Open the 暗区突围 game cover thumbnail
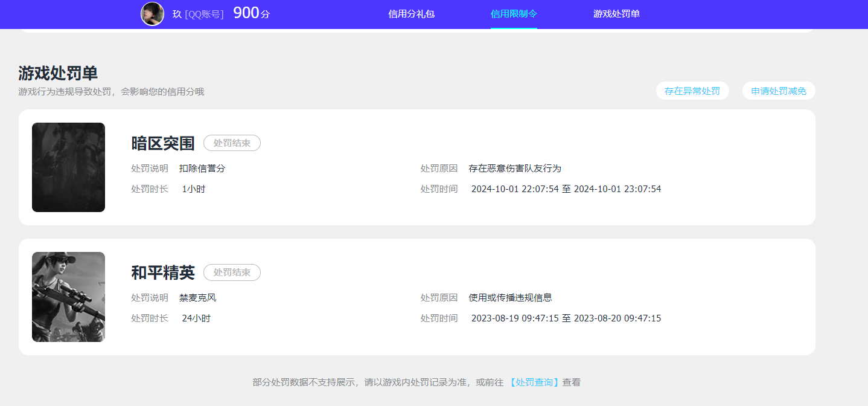The height and width of the screenshot is (406, 868). [68, 167]
